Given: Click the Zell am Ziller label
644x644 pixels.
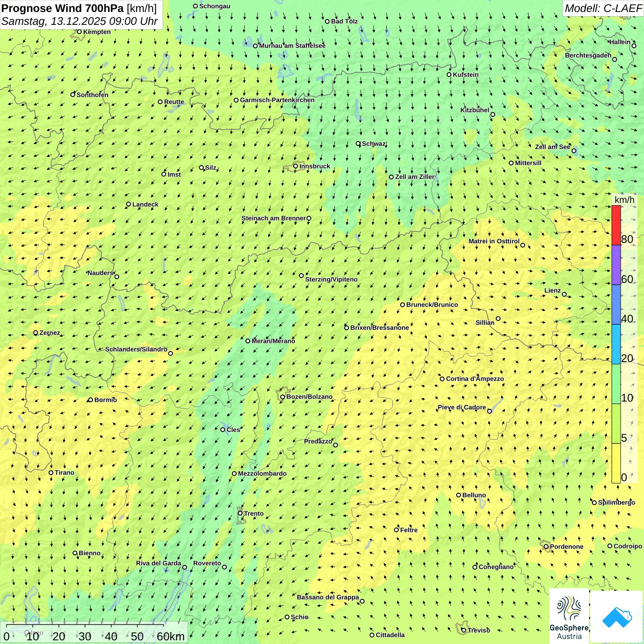Looking at the screenshot, I should pyautogui.click(x=414, y=177).
